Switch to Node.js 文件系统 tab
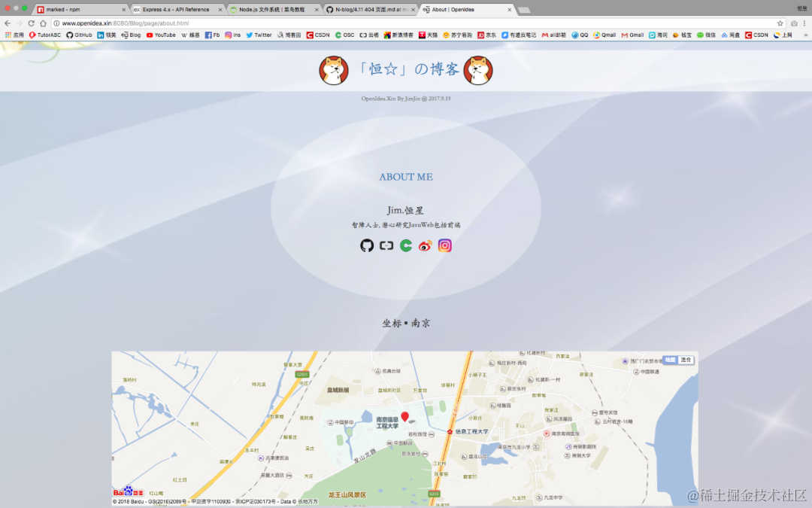812x508 pixels. click(273, 9)
